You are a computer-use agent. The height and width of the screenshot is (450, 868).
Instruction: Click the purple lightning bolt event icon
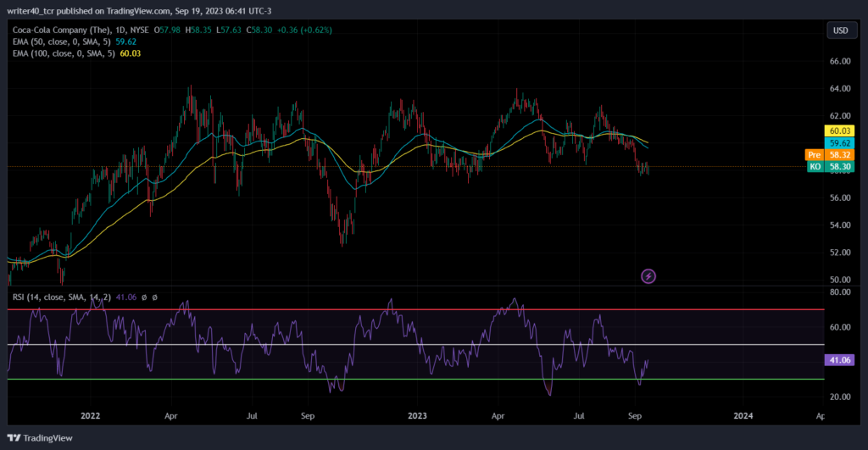point(648,276)
